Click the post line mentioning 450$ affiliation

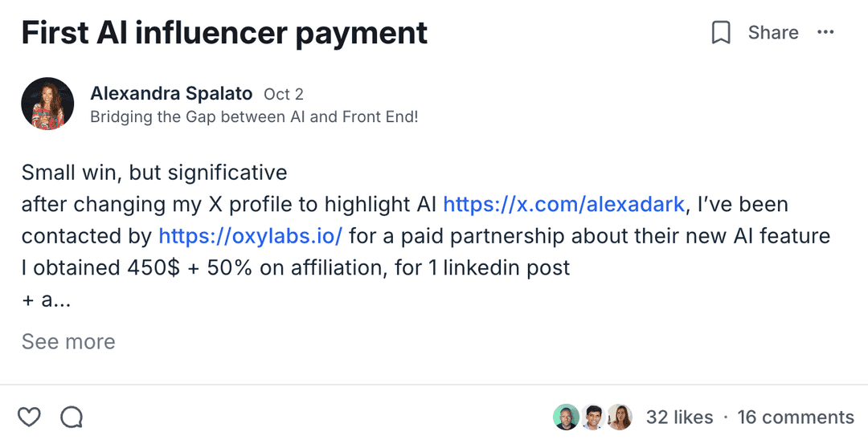[295, 267]
